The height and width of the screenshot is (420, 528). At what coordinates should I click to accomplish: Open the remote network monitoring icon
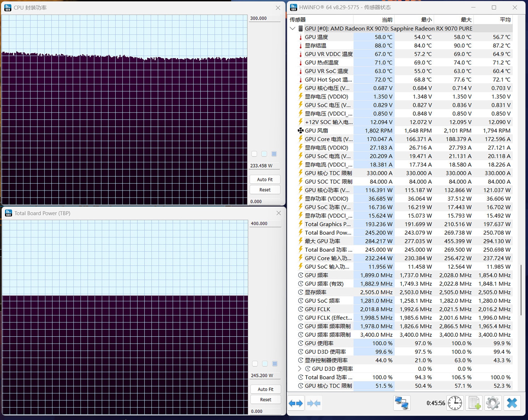coord(402,403)
